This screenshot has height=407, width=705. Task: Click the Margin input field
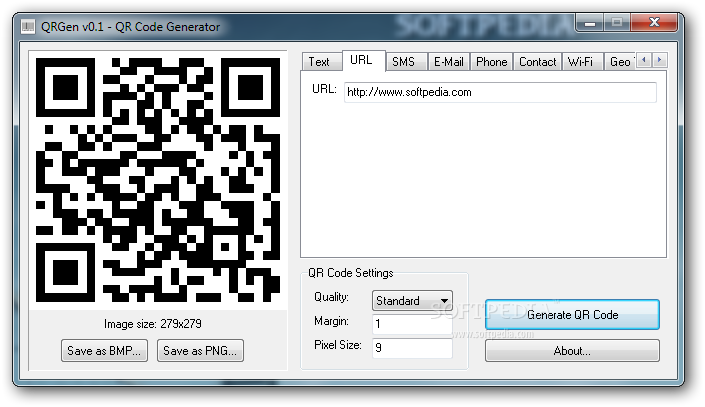point(412,324)
